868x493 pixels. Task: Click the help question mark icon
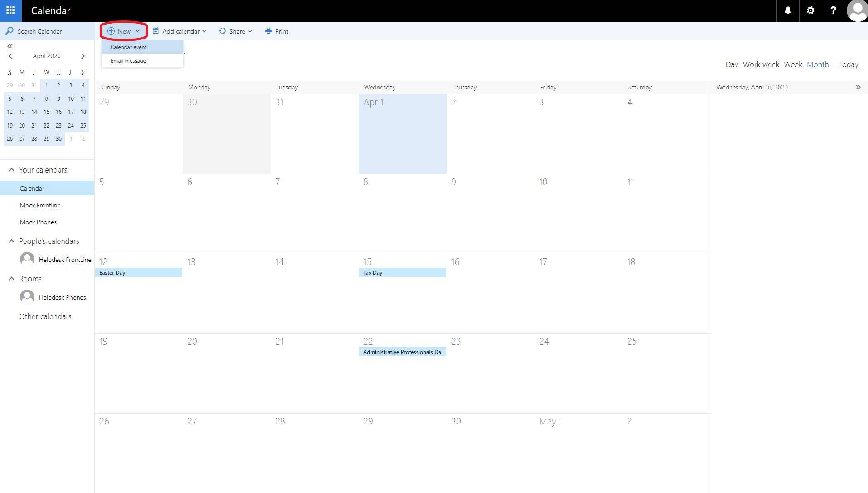[833, 10]
